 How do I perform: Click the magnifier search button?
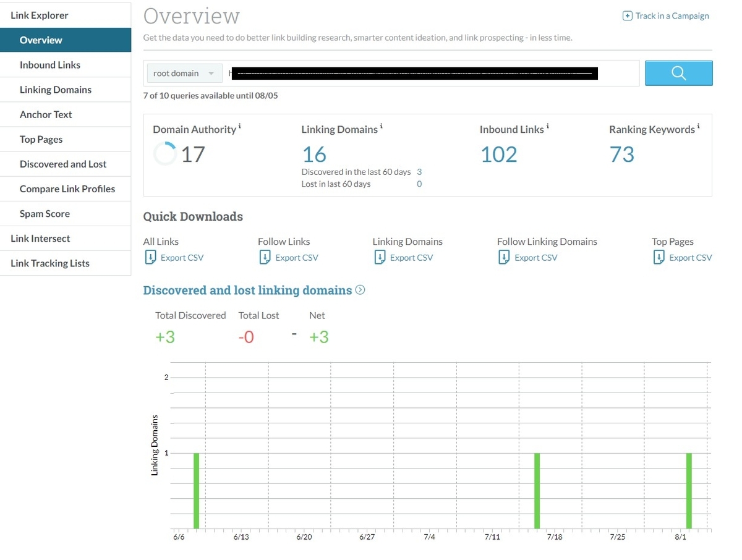point(678,73)
